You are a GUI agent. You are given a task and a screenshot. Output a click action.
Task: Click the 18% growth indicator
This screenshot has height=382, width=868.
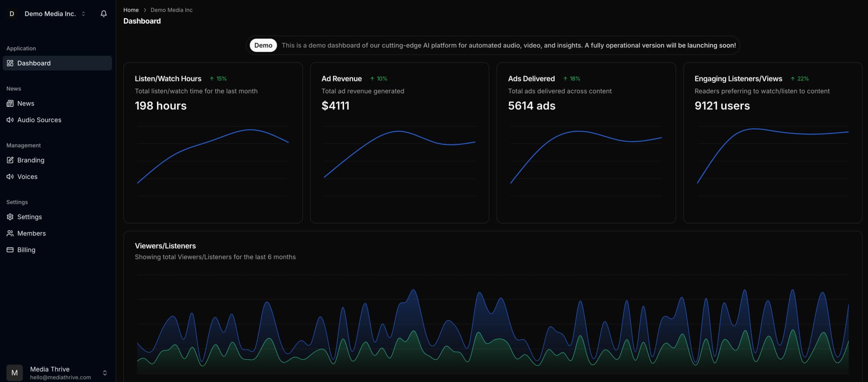(x=571, y=79)
